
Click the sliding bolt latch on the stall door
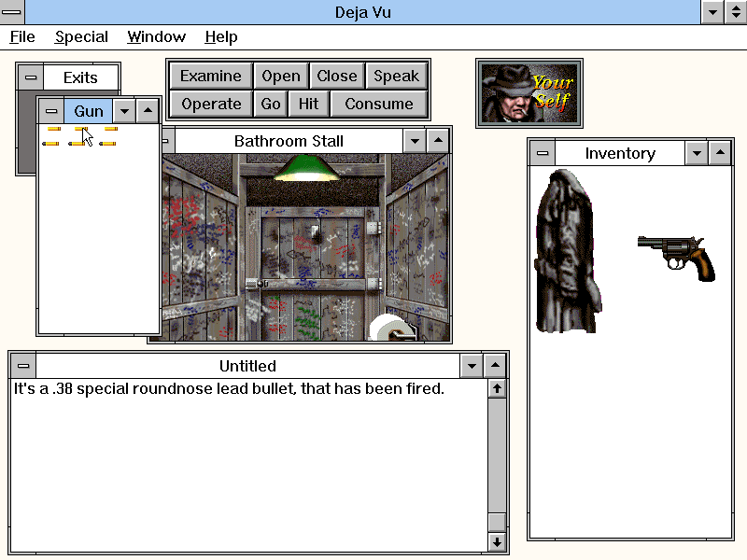pos(258,284)
